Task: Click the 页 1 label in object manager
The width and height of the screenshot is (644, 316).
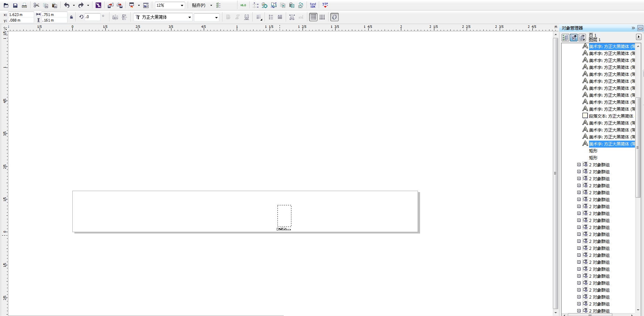Action: pyautogui.click(x=593, y=35)
